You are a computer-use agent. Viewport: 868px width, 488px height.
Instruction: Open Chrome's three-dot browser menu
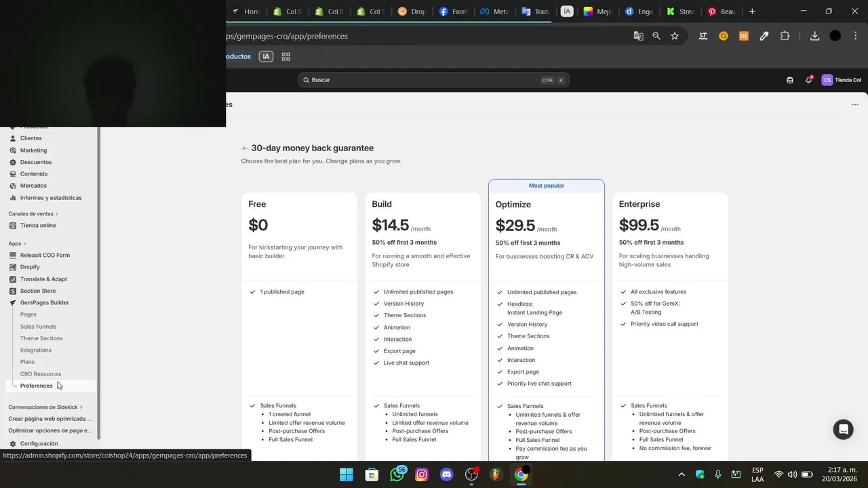855,36
